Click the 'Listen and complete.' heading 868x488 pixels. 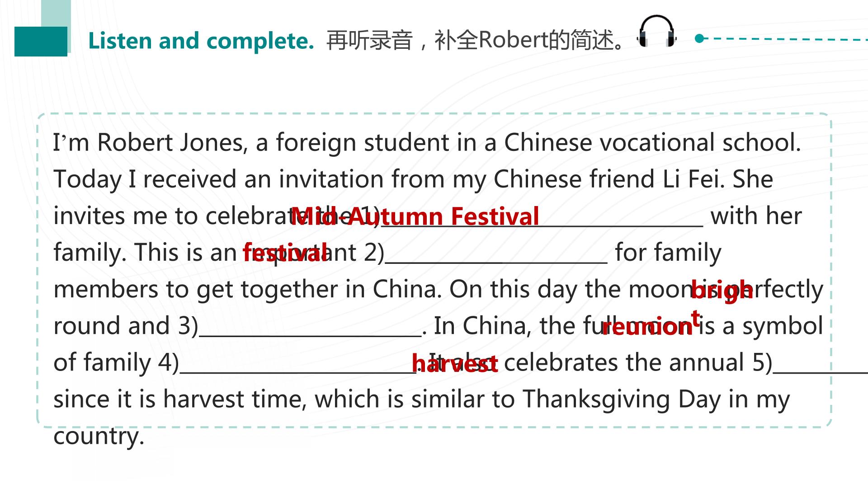point(201,41)
